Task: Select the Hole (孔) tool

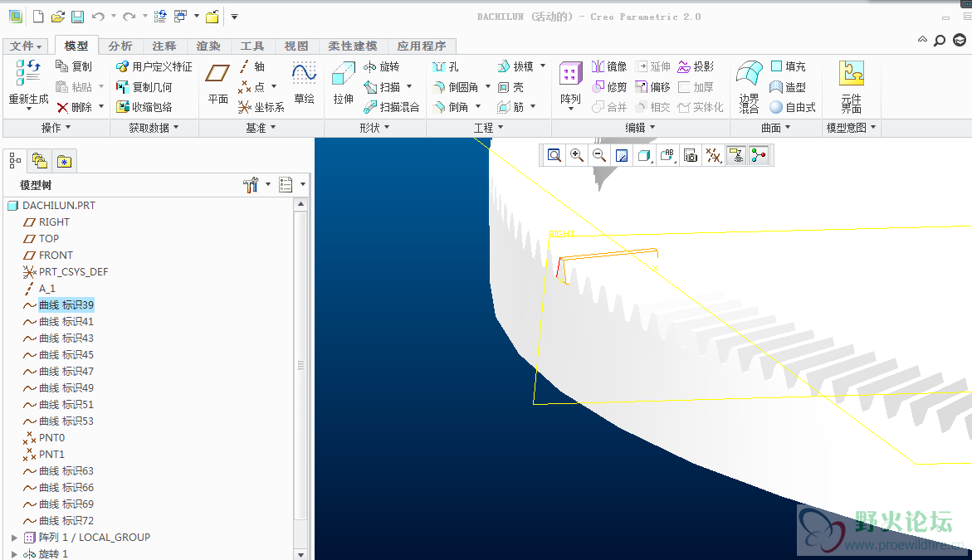Action: click(x=446, y=66)
